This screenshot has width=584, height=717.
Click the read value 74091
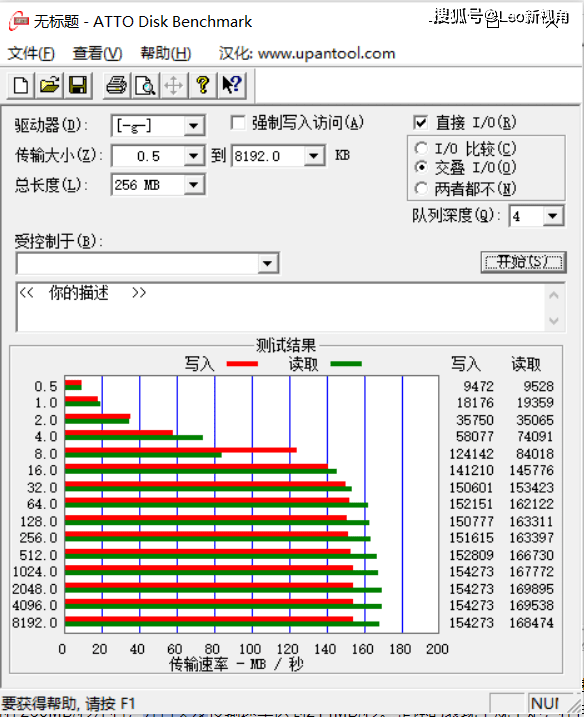pos(535,437)
